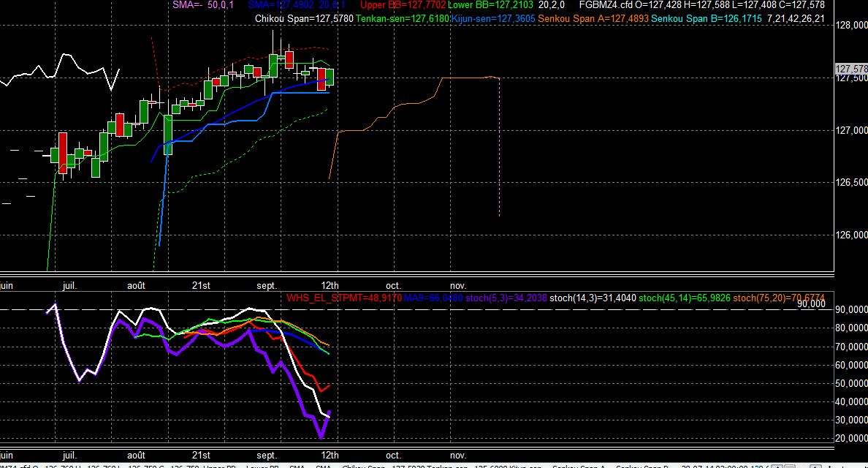This screenshot has width=868, height=468.
Task: Click the 90,000 threshold line label
Action: pos(811,304)
